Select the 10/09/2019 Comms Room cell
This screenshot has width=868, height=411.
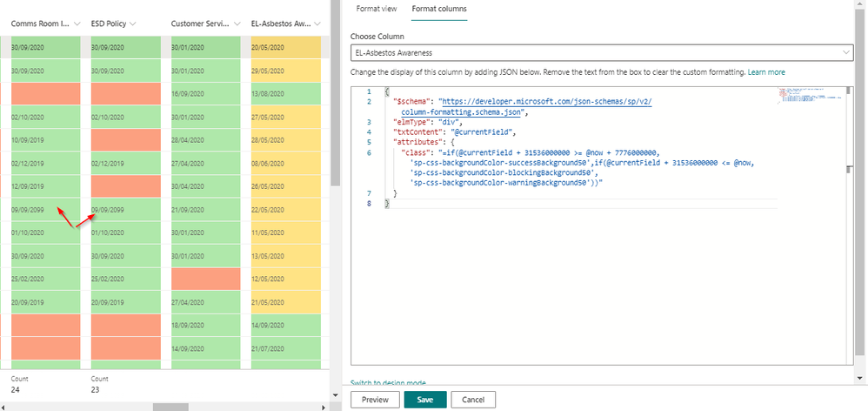(x=45, y=140)
